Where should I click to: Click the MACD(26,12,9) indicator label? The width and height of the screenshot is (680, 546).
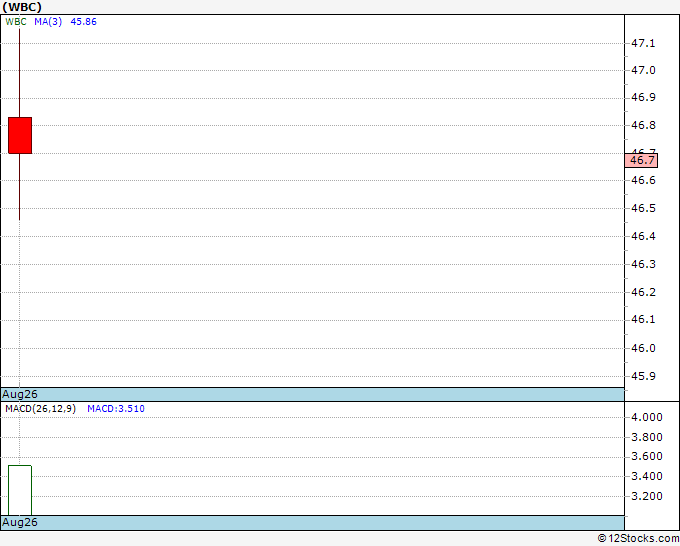[41, 409]
